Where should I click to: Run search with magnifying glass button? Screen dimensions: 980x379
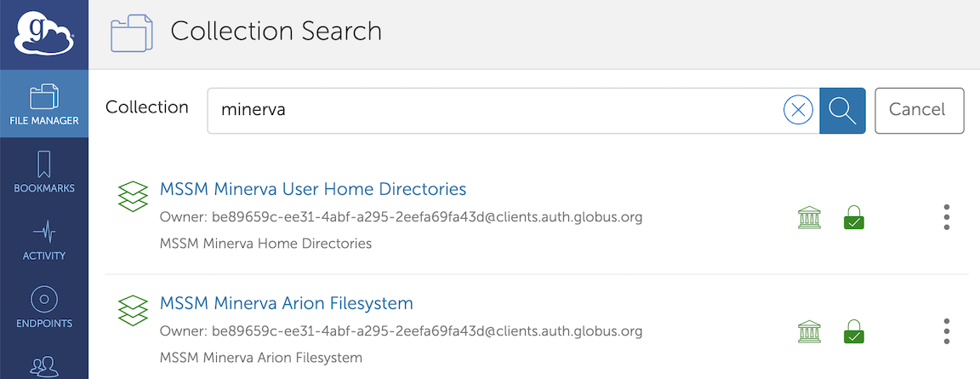point(842,110)
